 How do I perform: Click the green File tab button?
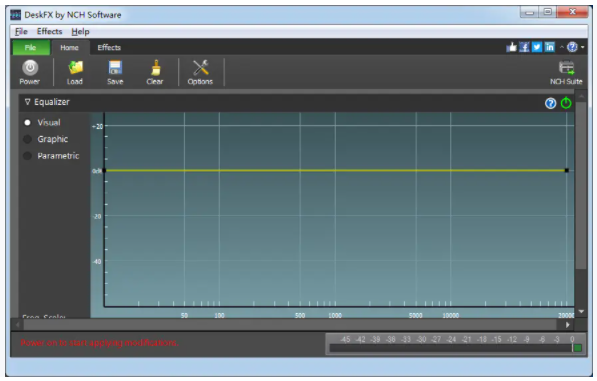(x=31, y=48)
